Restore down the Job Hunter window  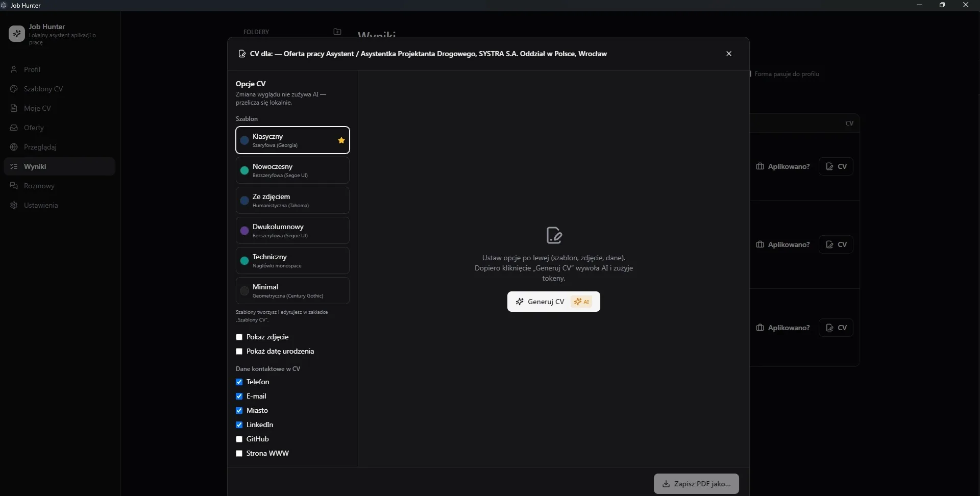click(942, 5)
